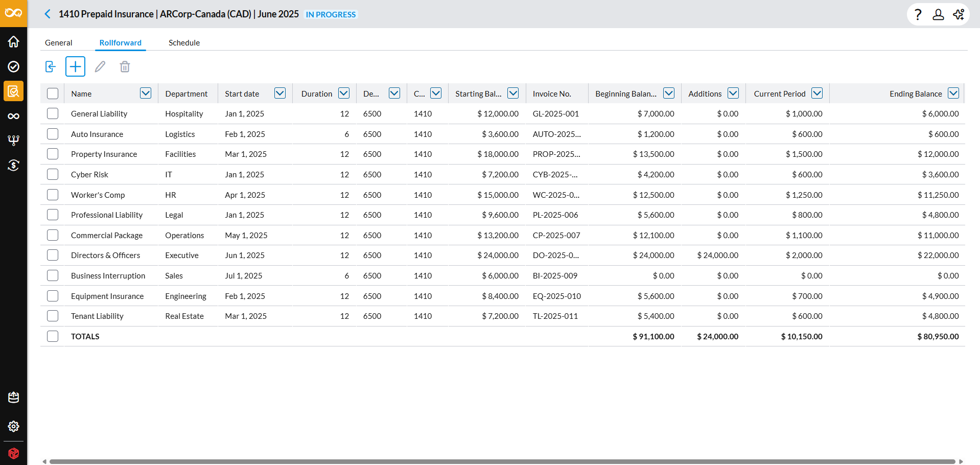Open the Name column filter dropdown
980x465 pixels.
(x=146, y=93)
